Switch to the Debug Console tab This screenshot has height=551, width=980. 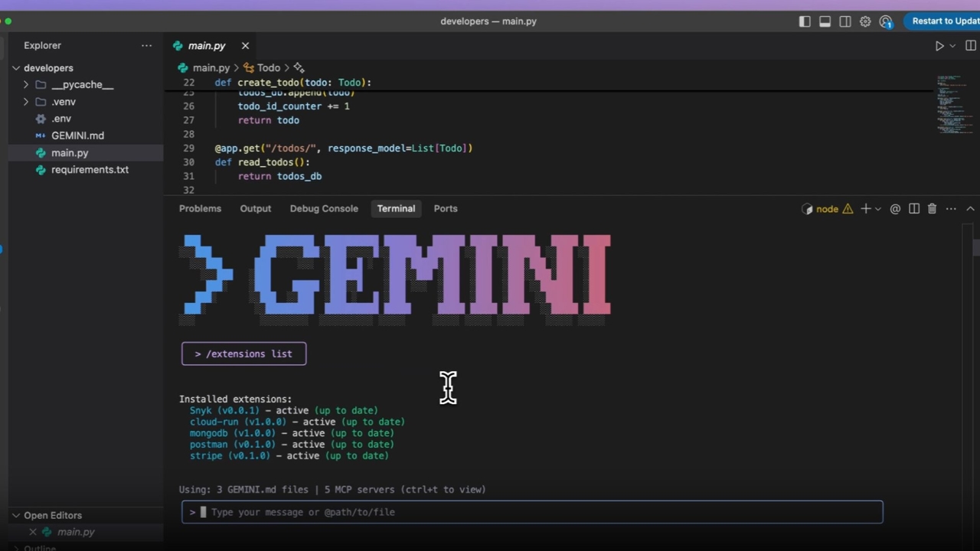coord(324,209)
